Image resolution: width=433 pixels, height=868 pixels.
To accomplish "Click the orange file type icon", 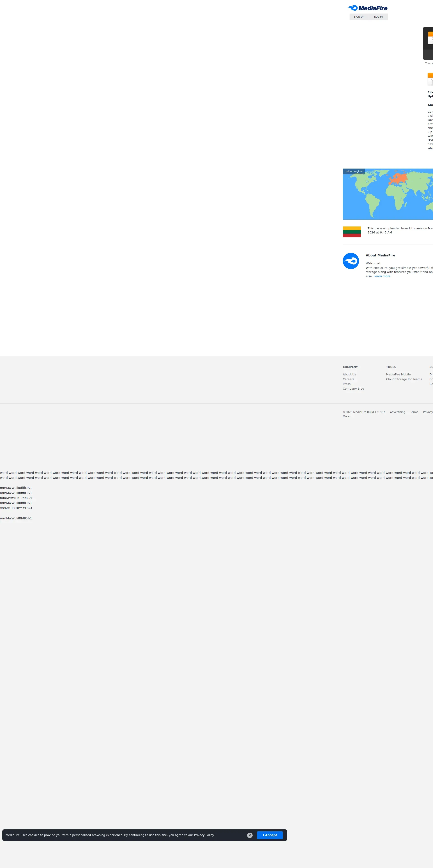I will click(x=430, y=79).
